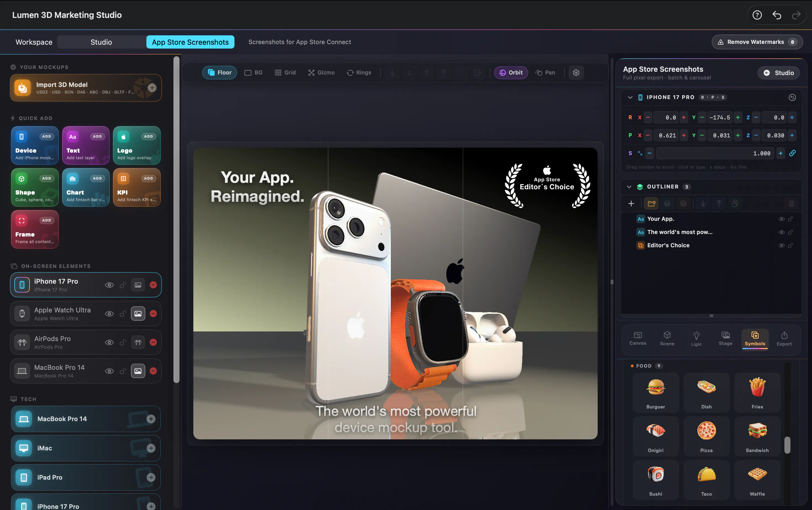Hide 'The world's most pow...' layer in Outliner

click(x=781, y=232)
